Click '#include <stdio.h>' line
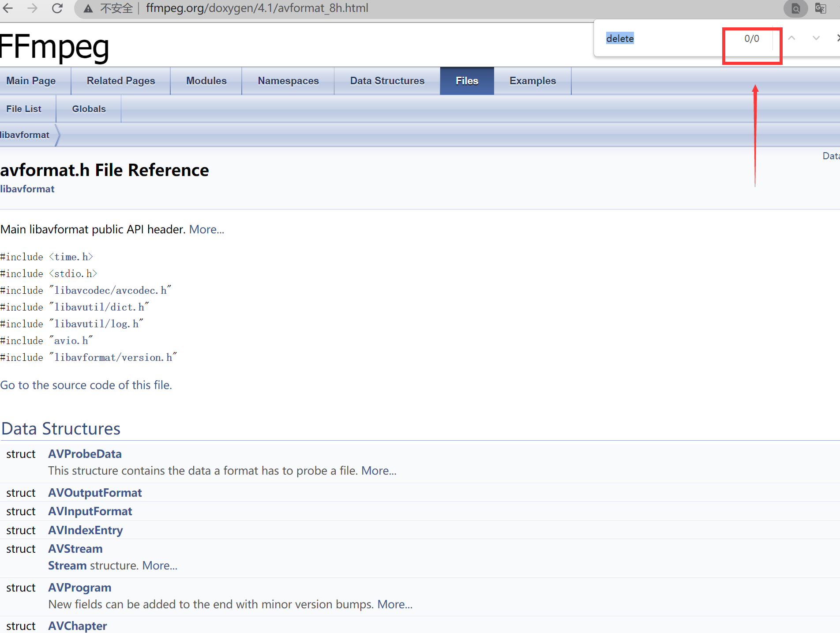The image size is (840, 633). [49, 273]
